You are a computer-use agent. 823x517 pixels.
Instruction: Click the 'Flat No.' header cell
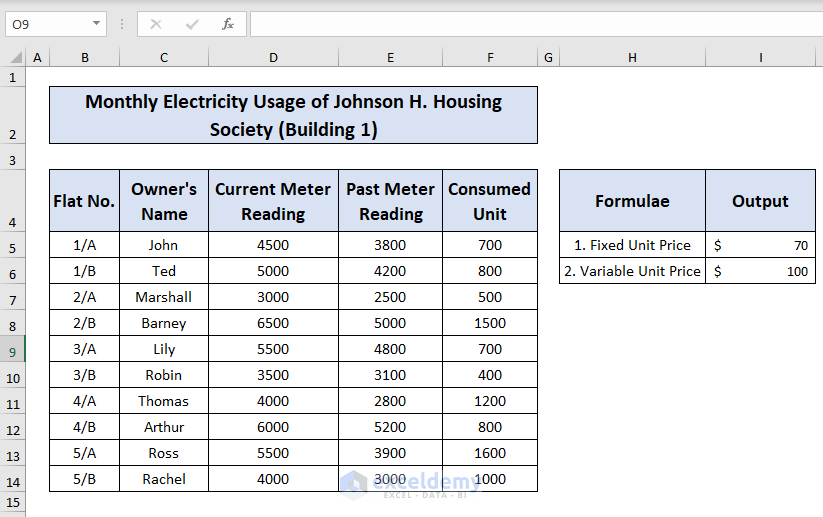pos(85,201)
